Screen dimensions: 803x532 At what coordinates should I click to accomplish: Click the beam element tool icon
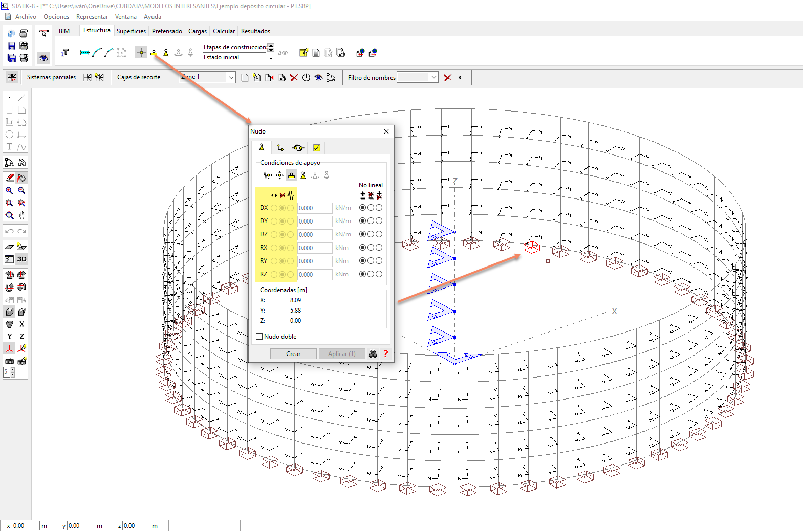(x=85, y=53)
